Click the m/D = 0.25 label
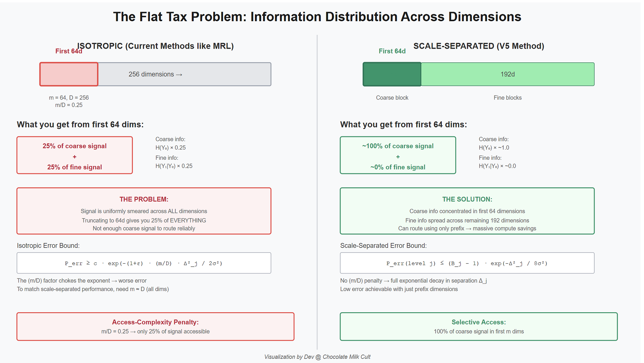The image size is (644, 363). (x=69, y=105)
